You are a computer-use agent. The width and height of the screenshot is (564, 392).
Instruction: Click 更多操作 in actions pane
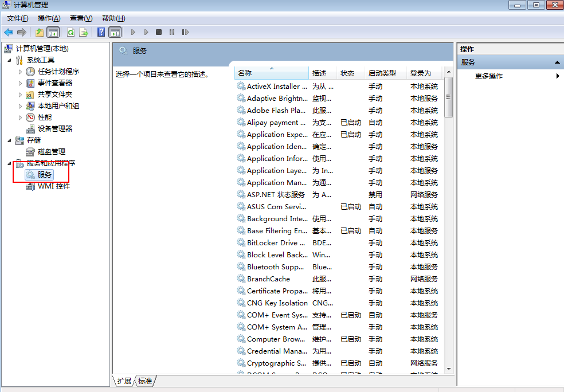pyautogui.click(x=489, y=76)
